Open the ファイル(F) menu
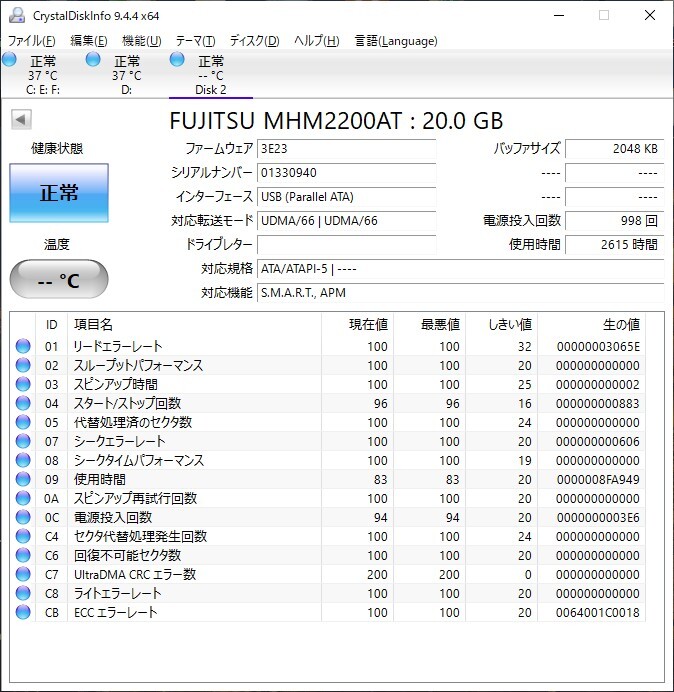Screen dimensions: 674x692 click(x=32, y=41)
